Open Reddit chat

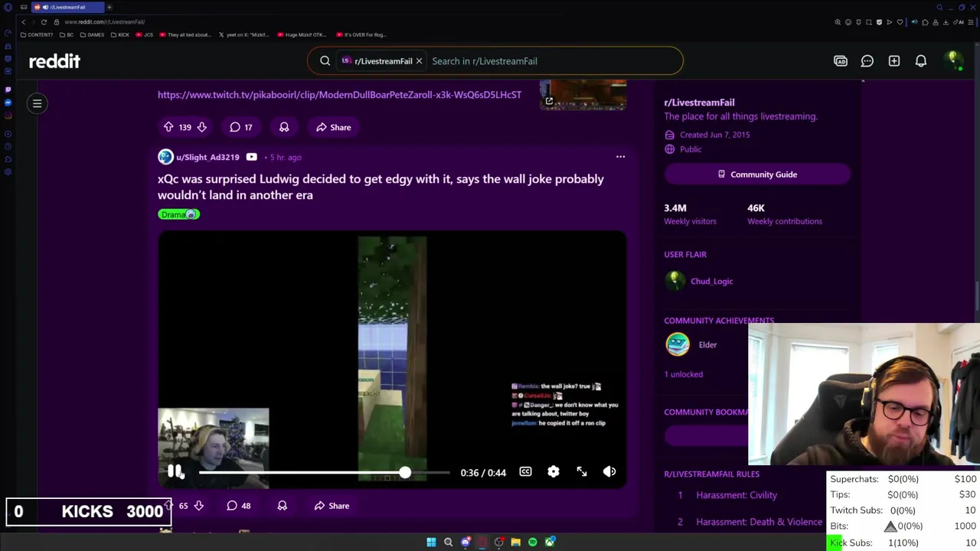click(x=867, y=61)
